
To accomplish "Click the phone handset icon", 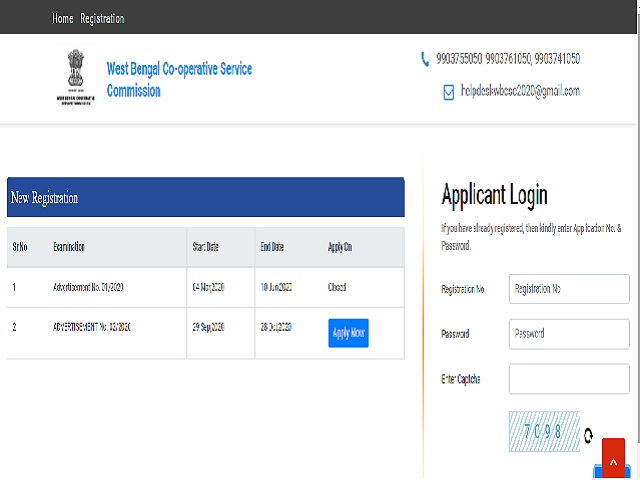I will click(425, 59).
